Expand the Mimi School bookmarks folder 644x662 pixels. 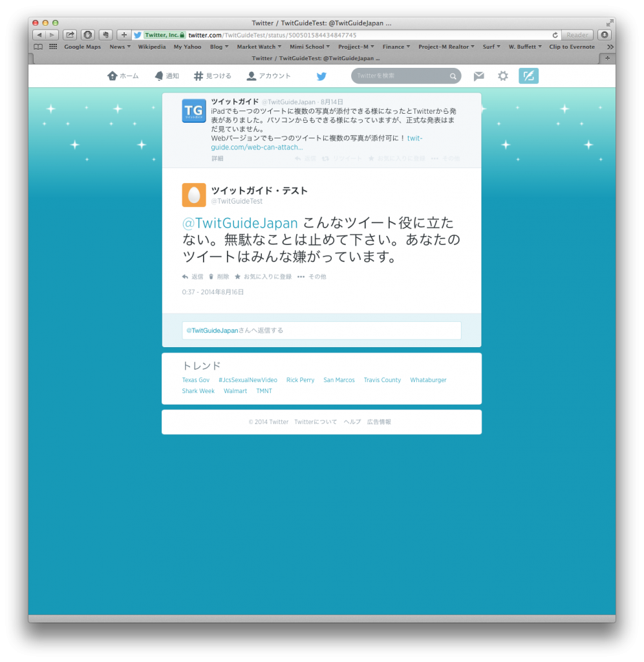click(310, 47)
